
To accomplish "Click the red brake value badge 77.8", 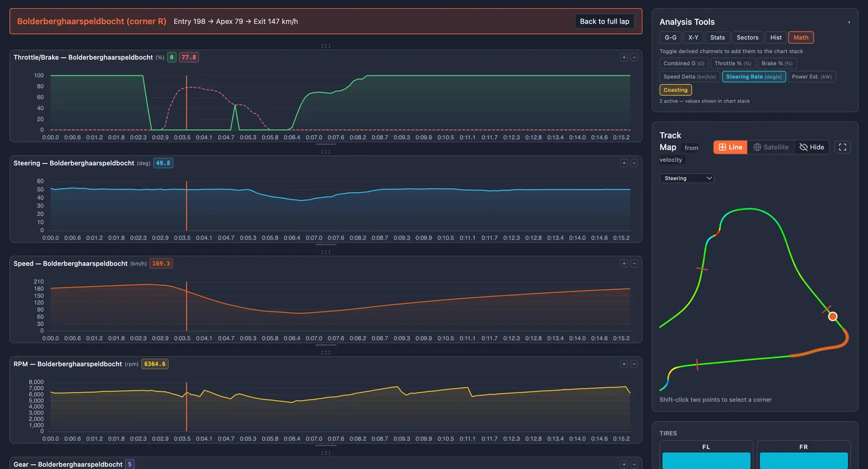I will pos(188,57).
